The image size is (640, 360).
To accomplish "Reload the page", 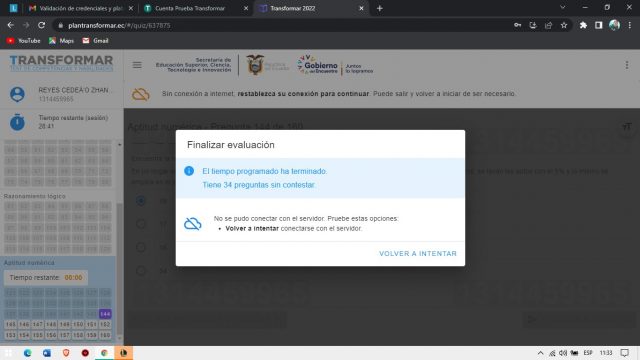I will coord(41,25).
